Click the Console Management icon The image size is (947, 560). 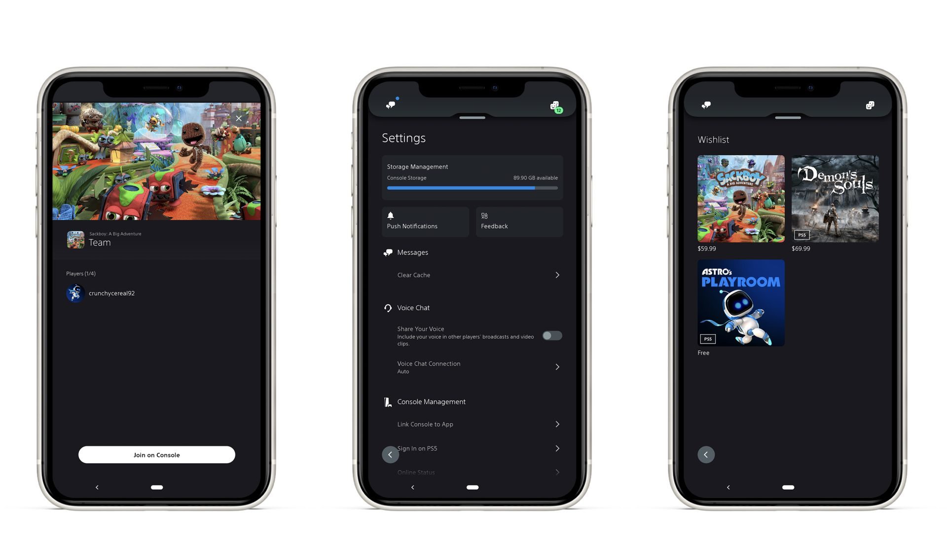click(x=387, y=401)
